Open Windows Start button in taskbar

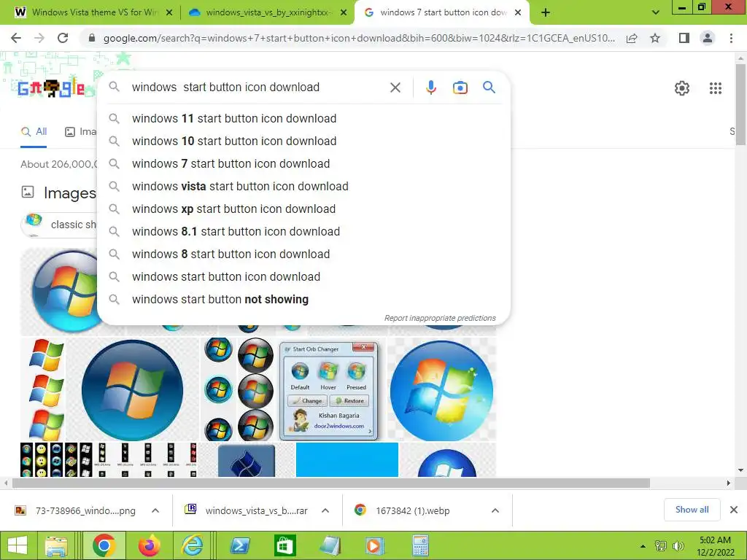click(18, 545)
